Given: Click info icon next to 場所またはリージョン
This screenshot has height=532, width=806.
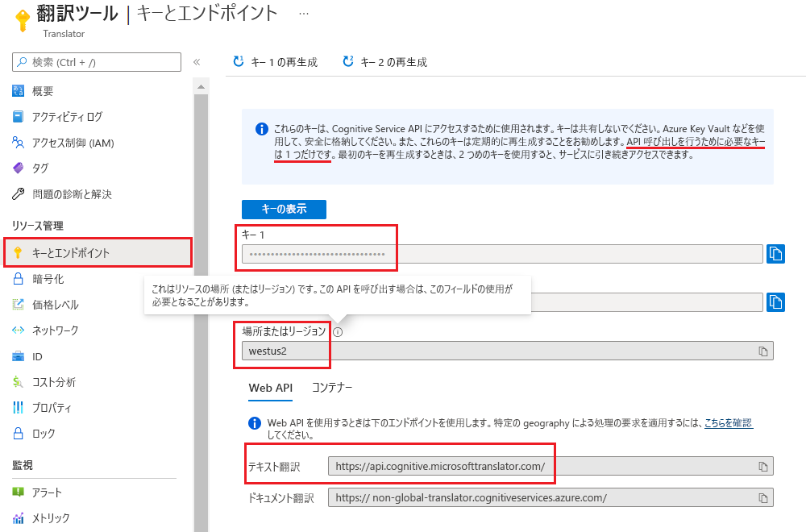Looking at the screenshot, I should (x=338, y=332).
